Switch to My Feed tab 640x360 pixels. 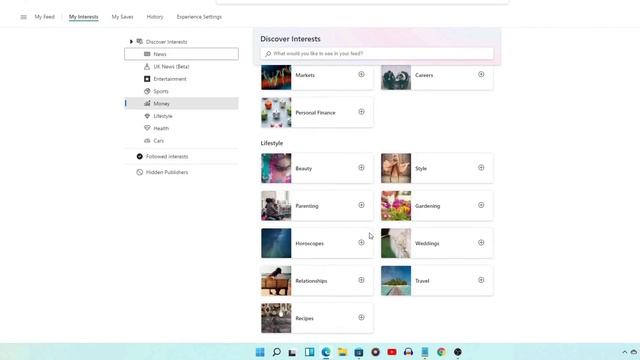point(44,17)
